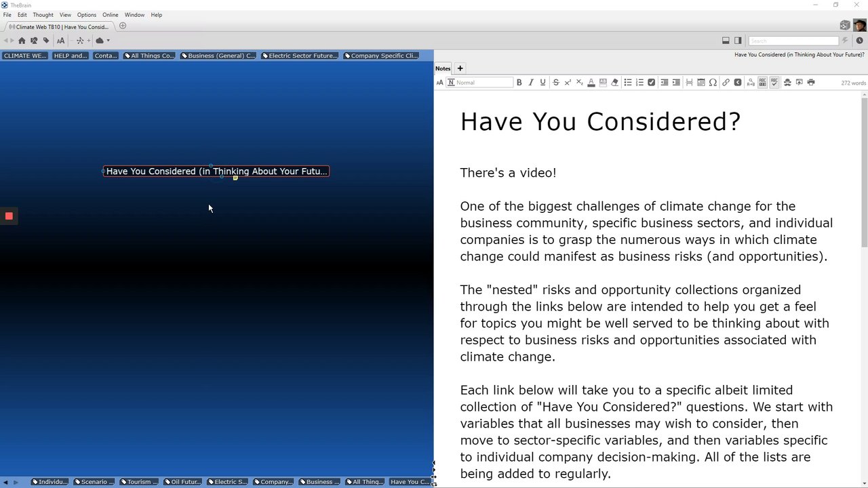868x488 pixels.
Task: Open the Help menu
Action: 157,15
